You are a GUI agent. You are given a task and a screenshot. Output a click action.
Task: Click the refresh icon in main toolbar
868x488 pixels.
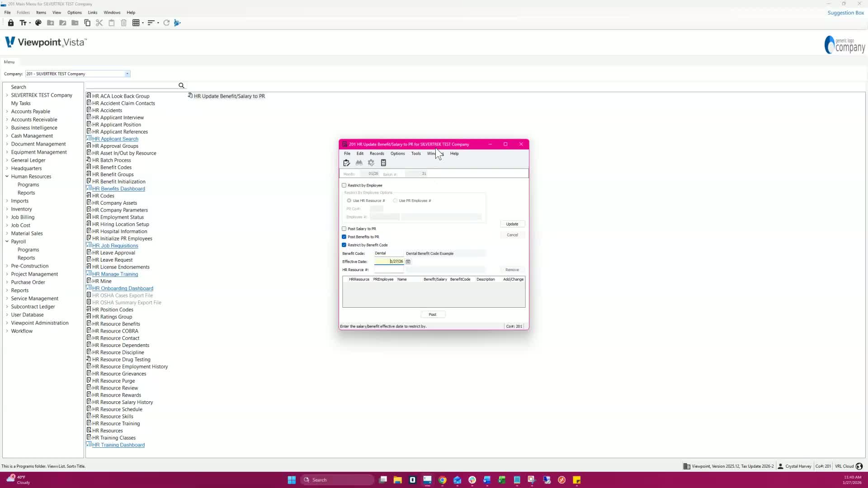[166, 23]
